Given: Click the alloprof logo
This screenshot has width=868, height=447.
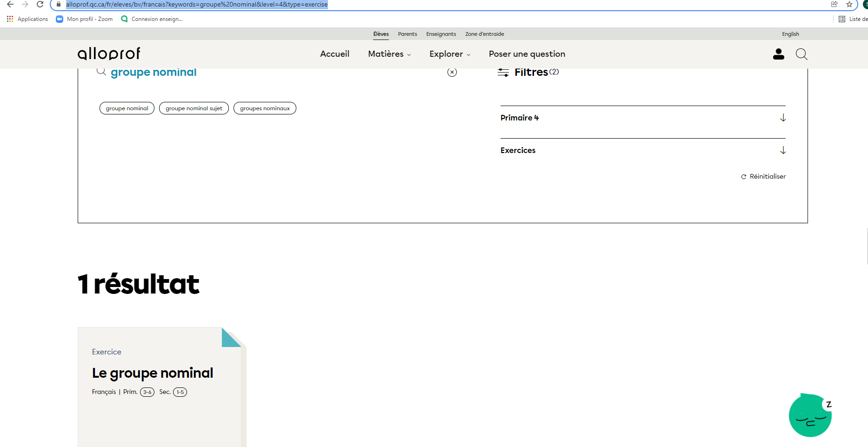Looking at the screenshot, I should click(109, 54).
